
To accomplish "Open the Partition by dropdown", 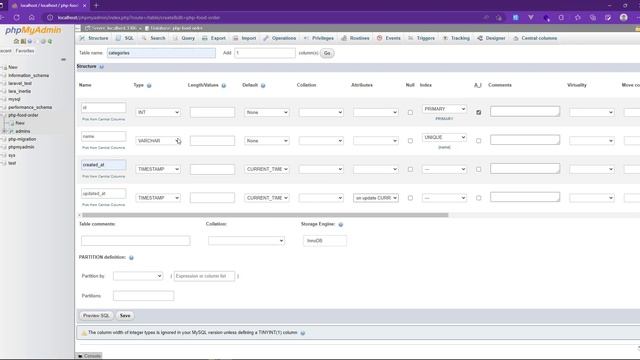I will tap(138, 276).
